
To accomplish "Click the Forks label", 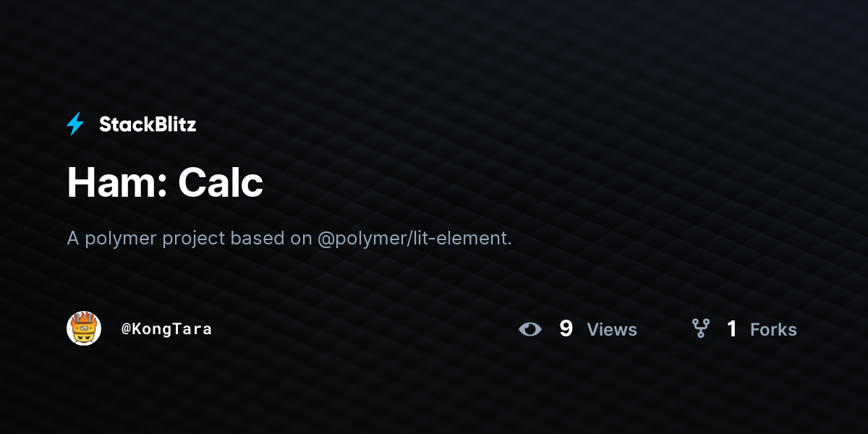I will click(773, 330).
